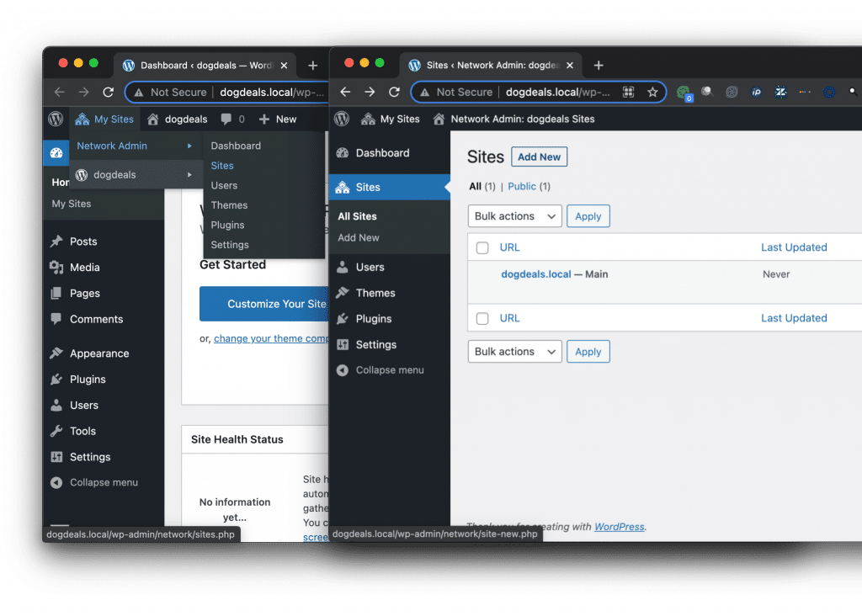This screenshot has height=616, width=862.
Task: Choose Plugins from the Network Admin flyout
Action: click(227, 225)
